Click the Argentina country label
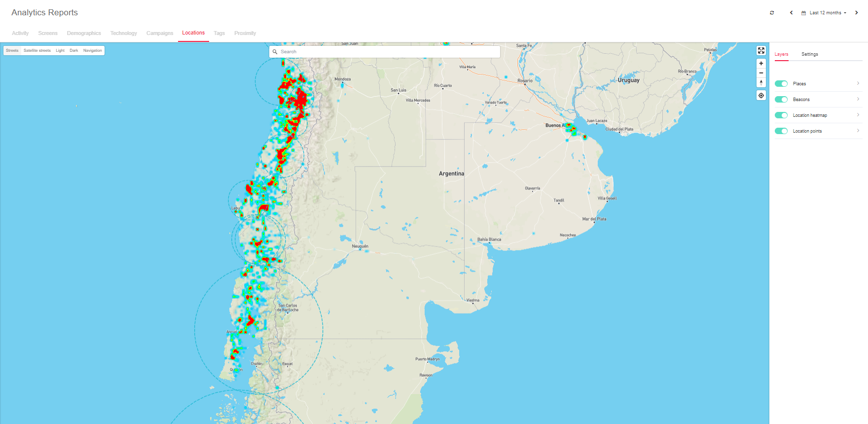The width and height of the screenshot is (868, 424). pos(452,174)
